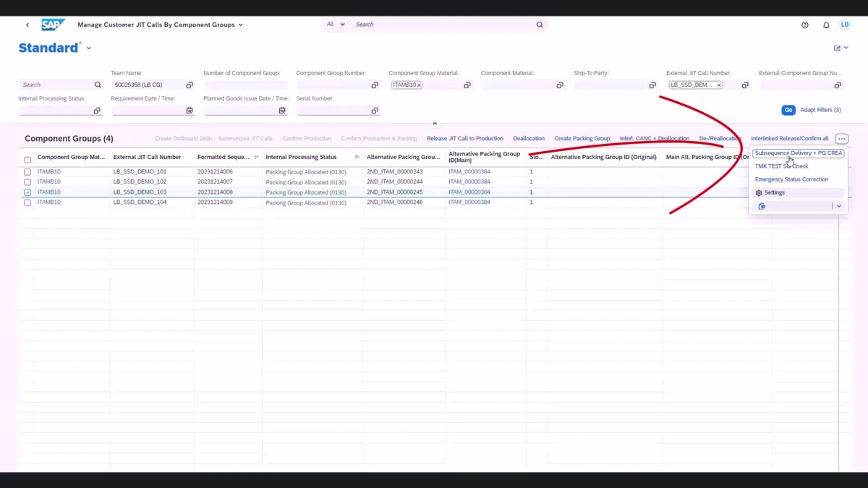Open the notifications bell

click(x=825, y=25)
